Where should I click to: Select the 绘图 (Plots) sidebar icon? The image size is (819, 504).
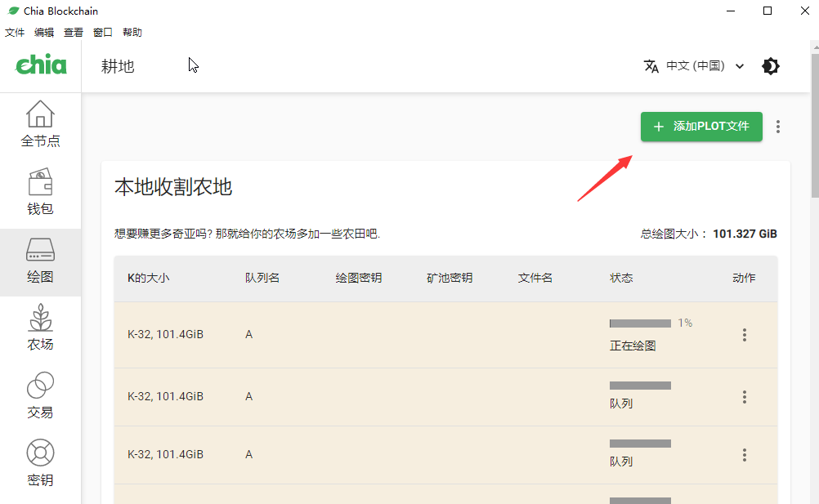tap(40, 261)
